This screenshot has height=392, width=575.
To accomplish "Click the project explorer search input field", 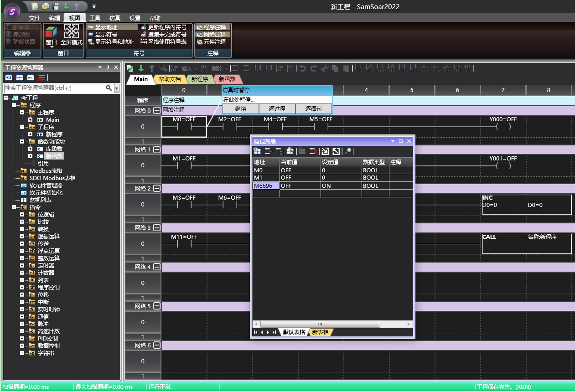I will [54, 88].
